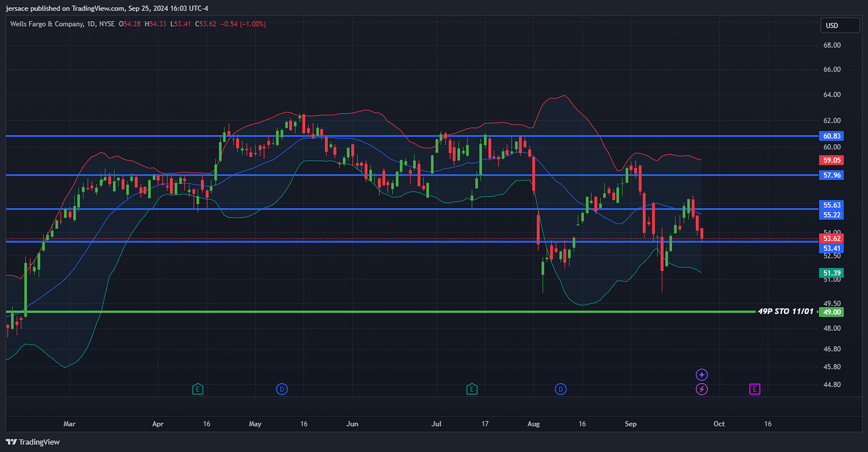Open the blue dividend D marker in August
The image size is (868, 452).
560,389
